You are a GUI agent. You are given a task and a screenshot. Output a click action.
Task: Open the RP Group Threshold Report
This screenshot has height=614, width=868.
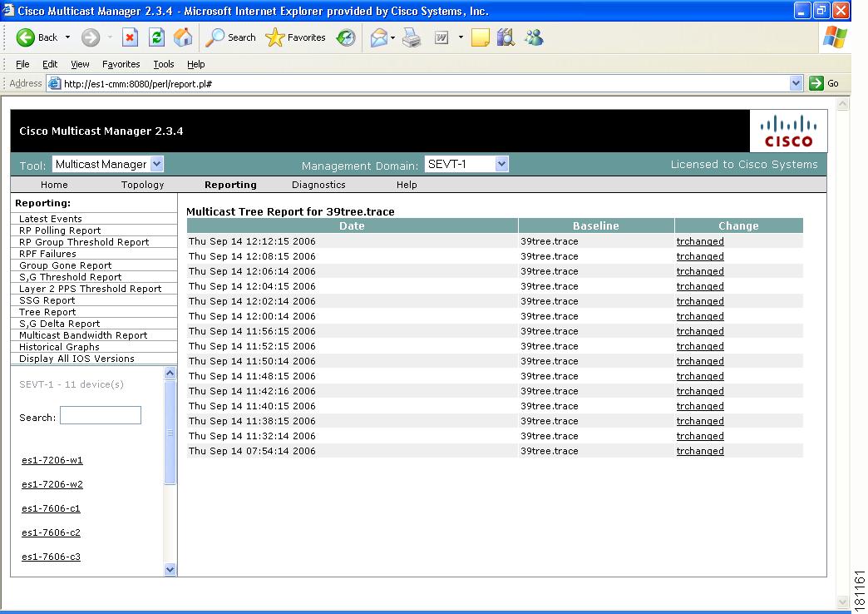(x=84, y=242)
